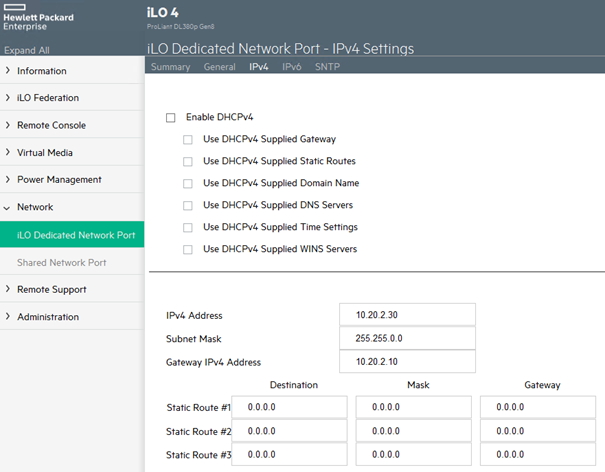Click the Destination column header
605x472 pixels.
(x=294, y=385)
